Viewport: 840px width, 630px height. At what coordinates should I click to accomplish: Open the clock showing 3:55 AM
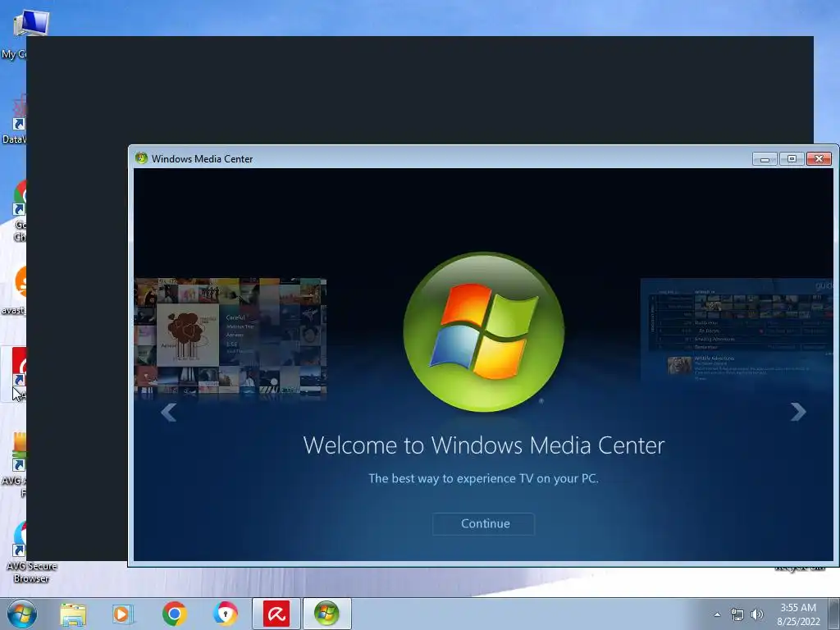tap(798, 614)
